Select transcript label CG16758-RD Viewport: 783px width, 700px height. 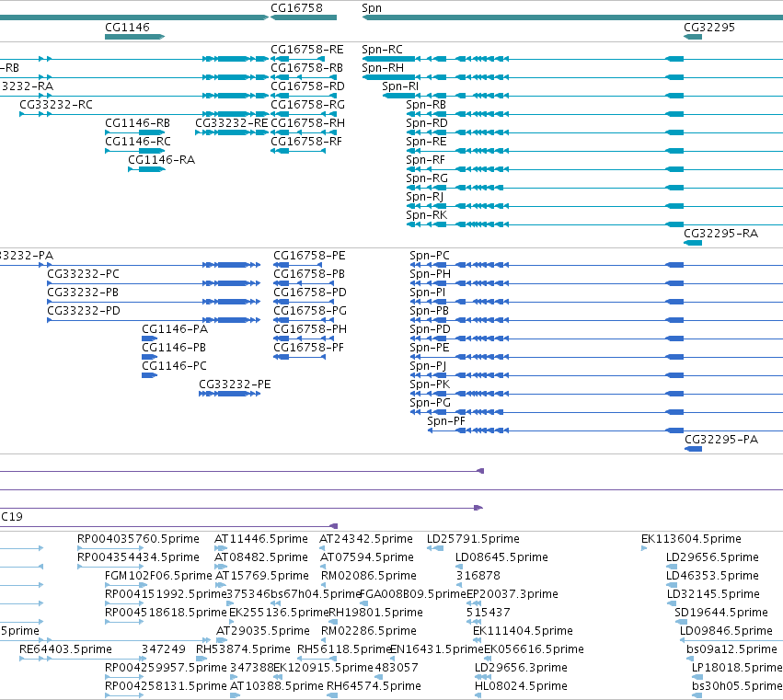[307, 86]
